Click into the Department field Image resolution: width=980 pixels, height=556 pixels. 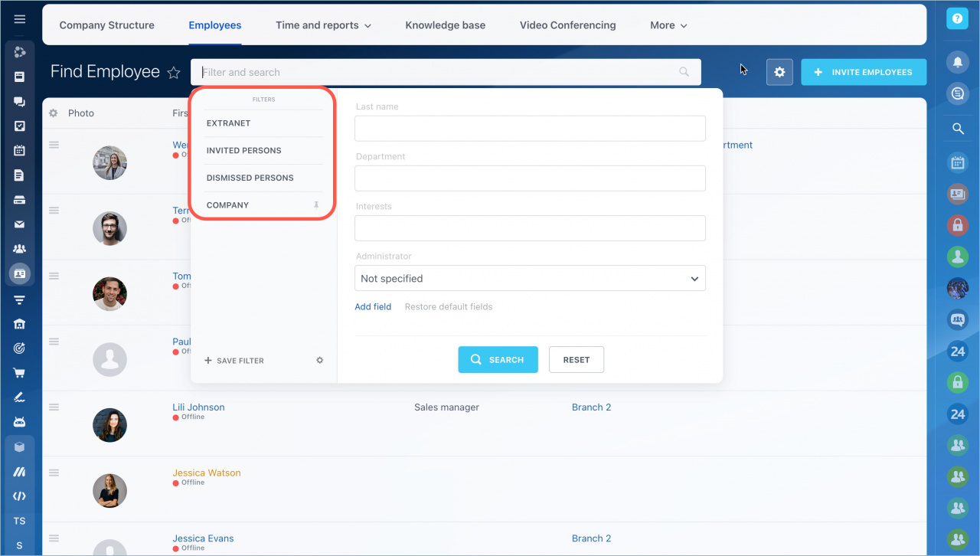click(530, 178)
